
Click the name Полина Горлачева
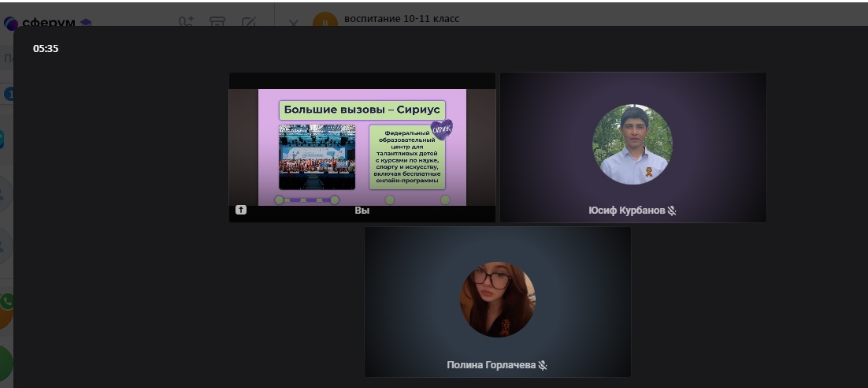click(491, 365)
